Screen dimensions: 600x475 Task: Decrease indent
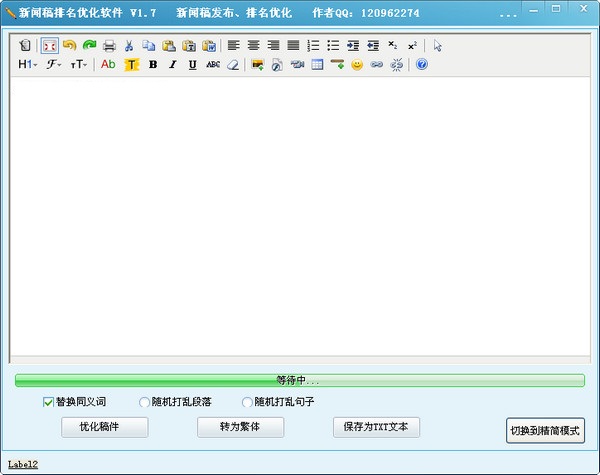(373, 46)
